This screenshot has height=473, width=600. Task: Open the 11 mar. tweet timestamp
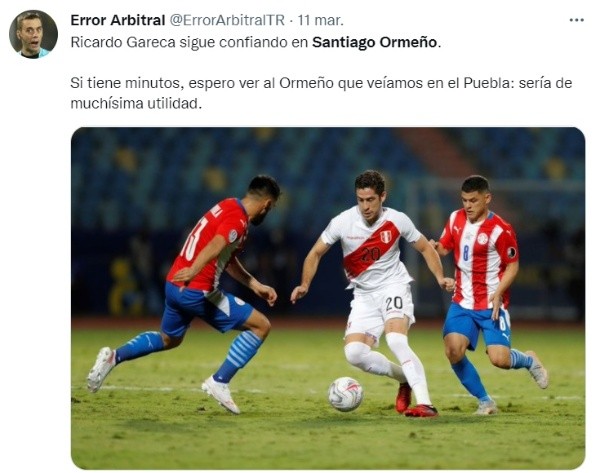(320, 20)
